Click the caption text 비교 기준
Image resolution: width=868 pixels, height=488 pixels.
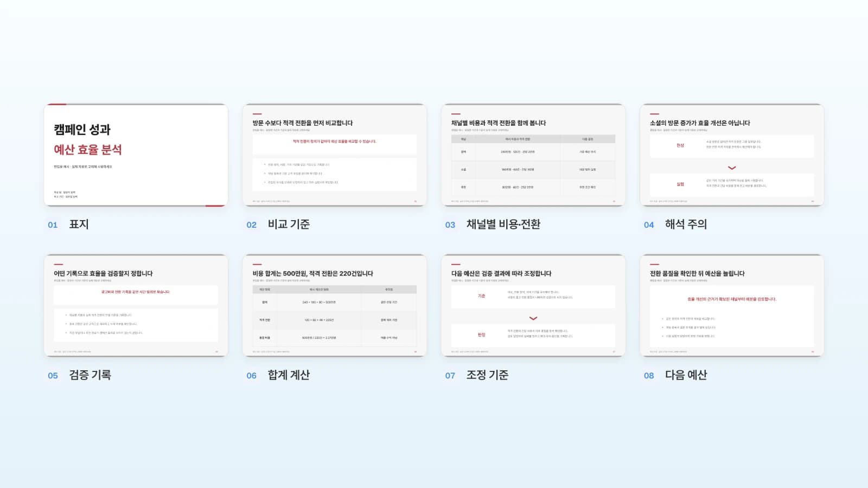(x=289, y=224)
